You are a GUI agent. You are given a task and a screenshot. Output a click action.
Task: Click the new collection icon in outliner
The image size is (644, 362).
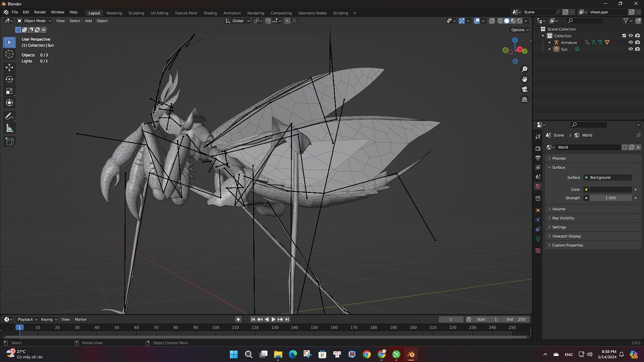638,21
